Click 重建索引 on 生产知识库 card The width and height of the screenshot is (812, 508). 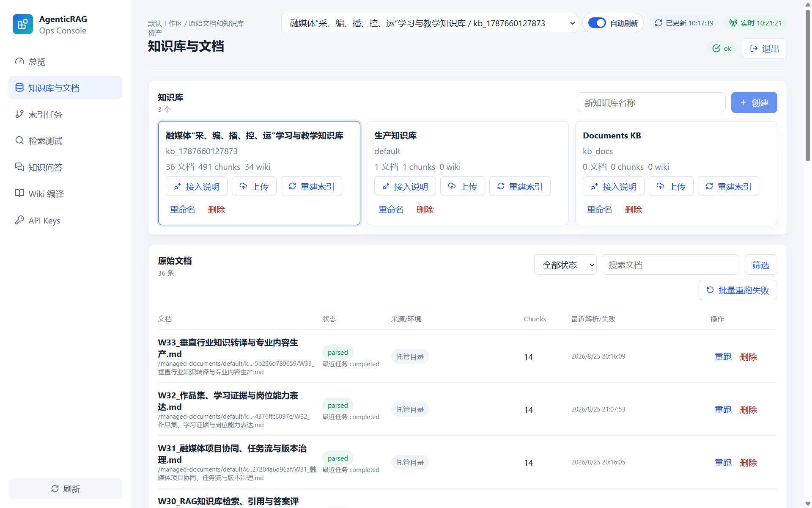(x=520, y=186)
